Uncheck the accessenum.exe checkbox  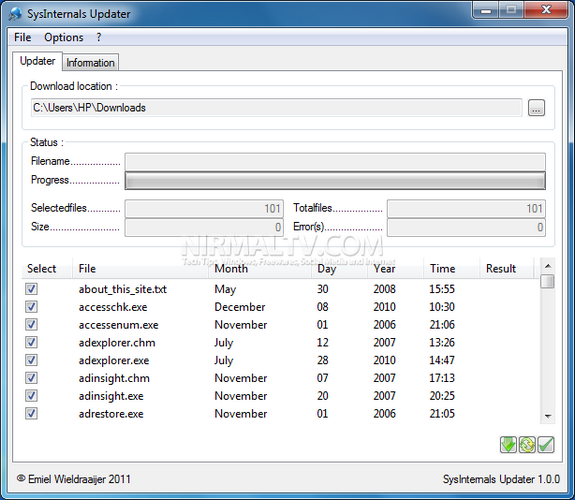(31, 325)
